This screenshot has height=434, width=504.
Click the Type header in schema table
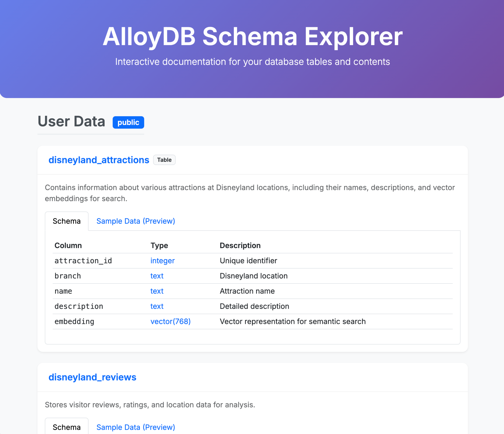(x=159, y=245)
